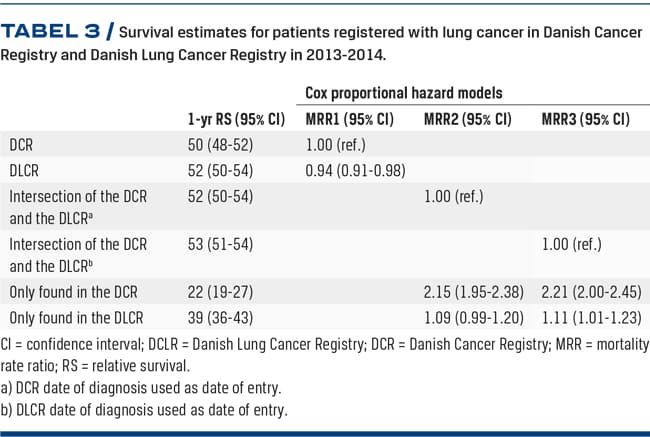The height and width of the screenshot is (437, 650).
Task: Click the DLCR row label
Action: click(x=27, y=170)
